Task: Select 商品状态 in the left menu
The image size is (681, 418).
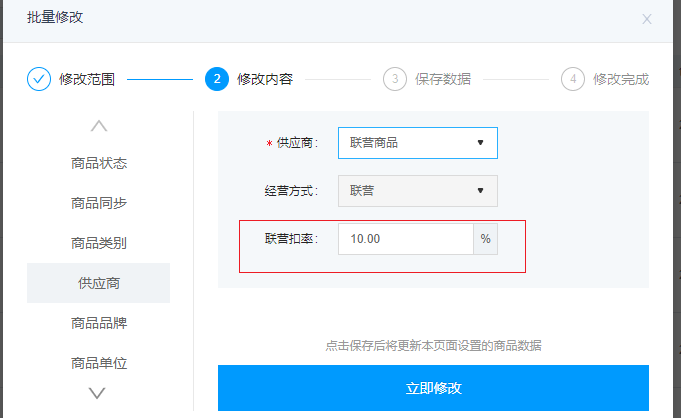Action: point(99,163)
